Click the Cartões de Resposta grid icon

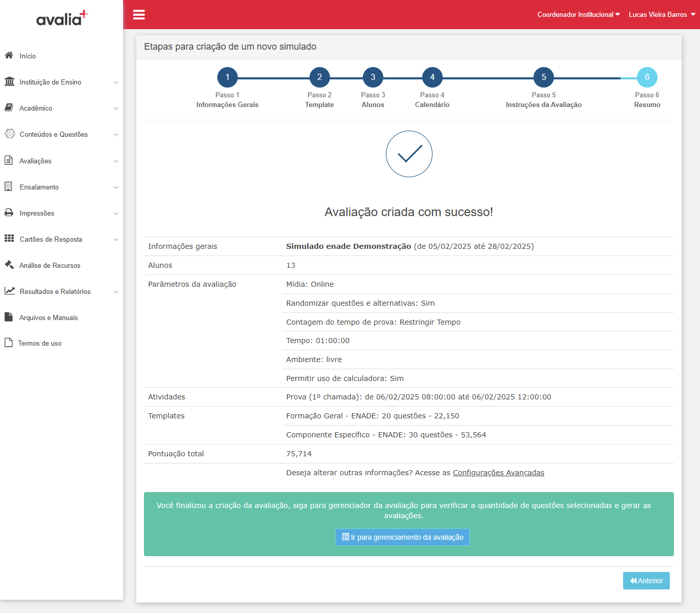point(9,239)
